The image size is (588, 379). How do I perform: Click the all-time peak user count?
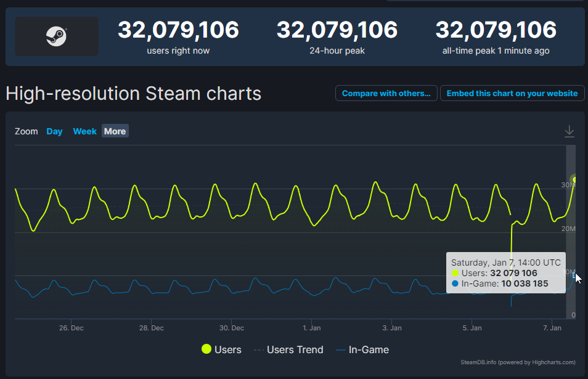click(496, 30)
